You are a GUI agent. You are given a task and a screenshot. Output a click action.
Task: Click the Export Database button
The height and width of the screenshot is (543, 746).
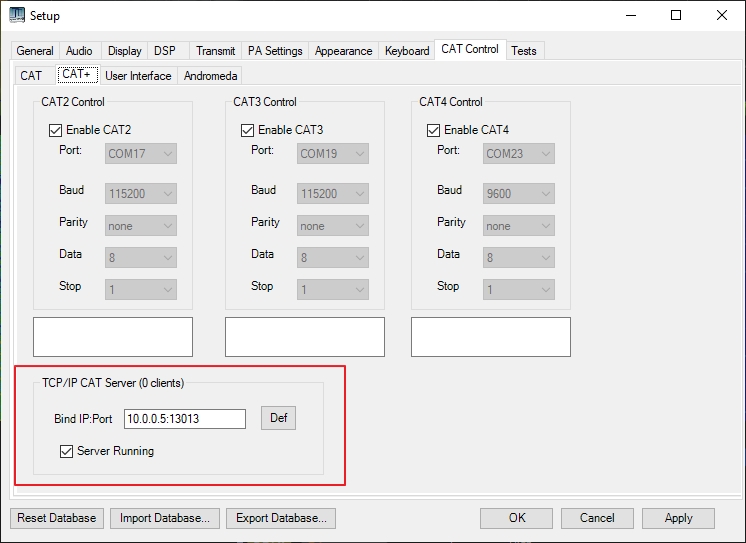[280, 518]
